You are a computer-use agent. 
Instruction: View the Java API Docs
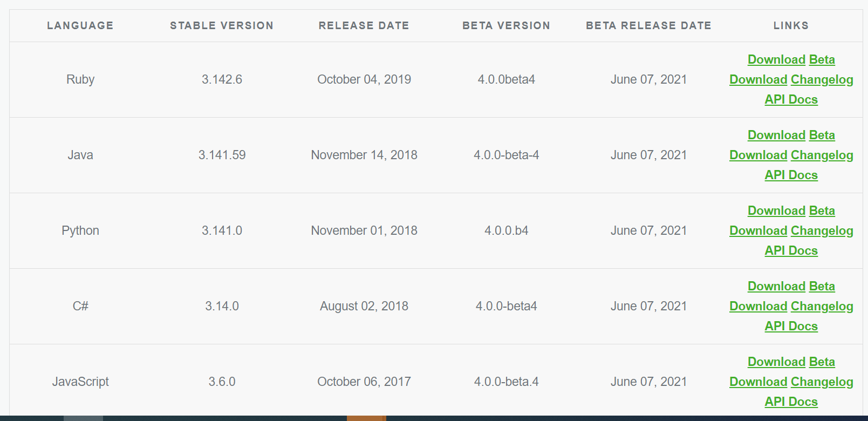click(791, 175)
